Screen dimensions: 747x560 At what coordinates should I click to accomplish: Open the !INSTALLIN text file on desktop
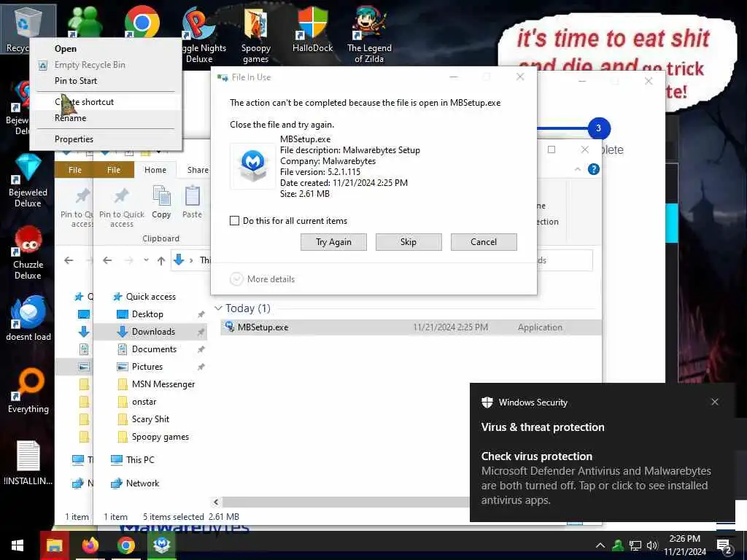pyautogui.click(x=28, y=462)
